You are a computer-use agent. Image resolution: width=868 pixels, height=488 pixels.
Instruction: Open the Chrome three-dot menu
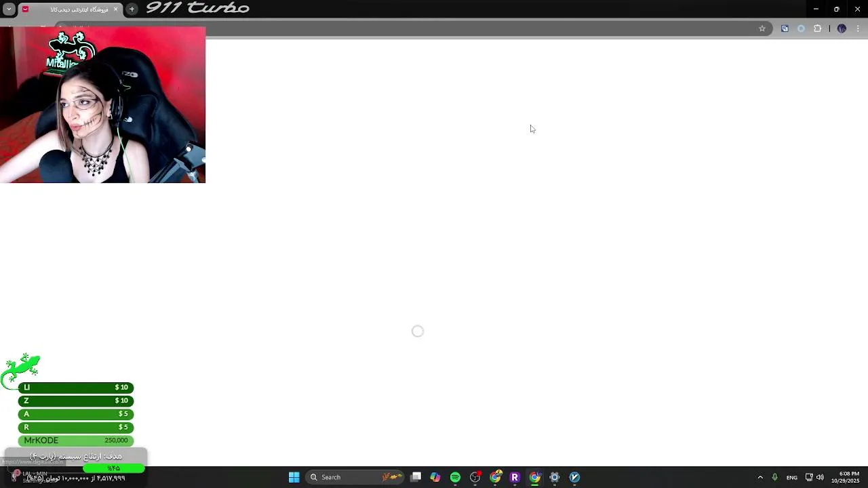tap(858, 28)
